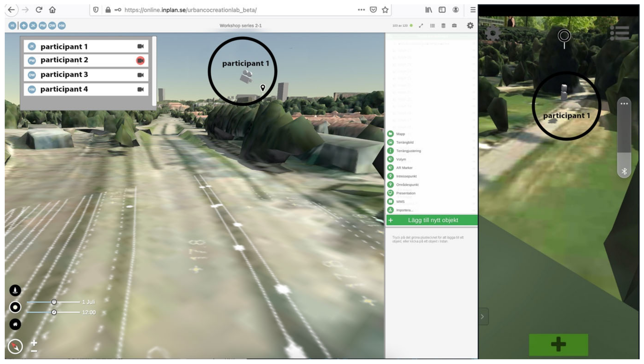
Task: Toggle camera for participant 1
Action: pos(140,46)
